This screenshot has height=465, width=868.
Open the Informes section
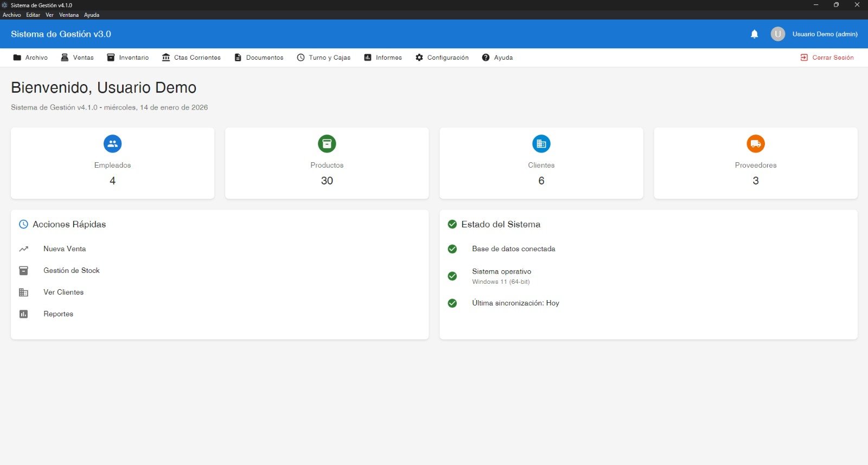point(383,58)
